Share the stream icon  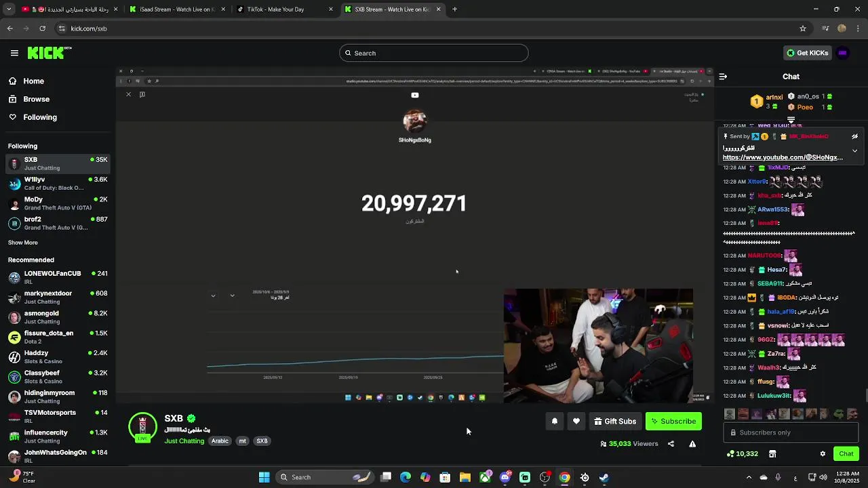[x=671, y=444]
